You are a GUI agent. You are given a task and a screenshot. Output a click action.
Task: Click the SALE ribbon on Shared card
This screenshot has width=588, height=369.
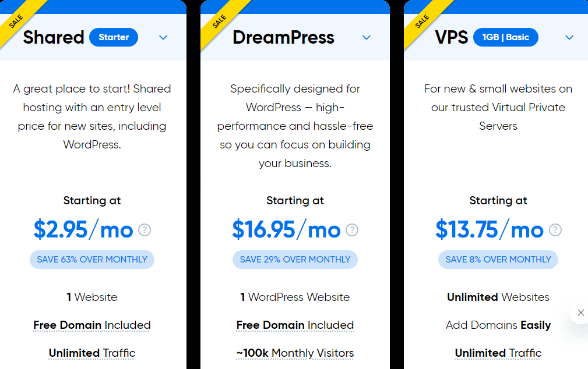click(x=15, y=22)
